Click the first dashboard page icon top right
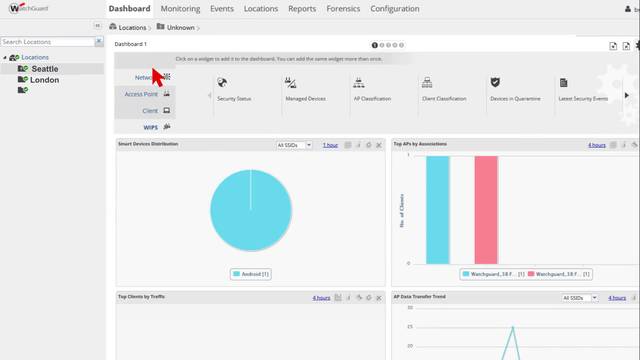 (x=613, y=46)
